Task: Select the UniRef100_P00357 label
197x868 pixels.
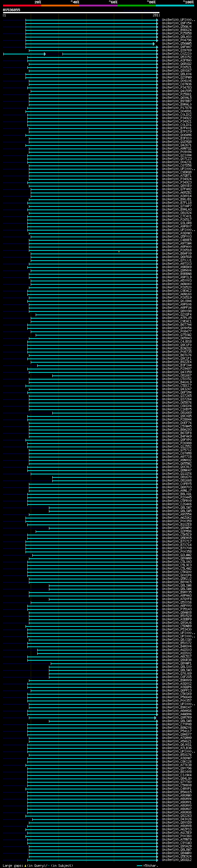Action: [x=177, y=700]
